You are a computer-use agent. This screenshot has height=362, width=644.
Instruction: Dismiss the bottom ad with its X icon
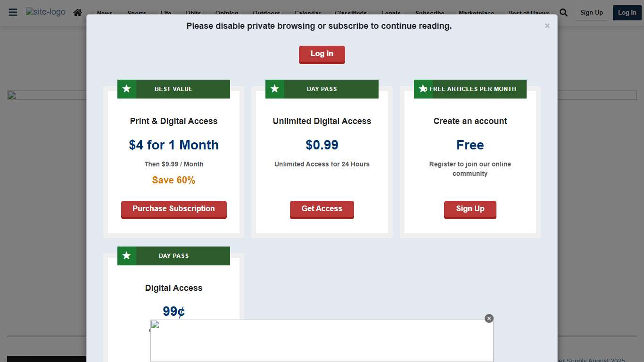coord(489,319)
